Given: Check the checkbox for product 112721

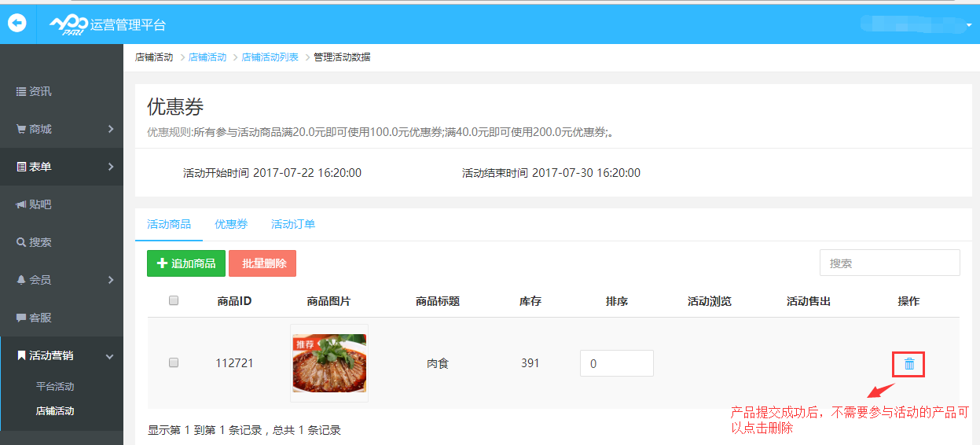Looking at the screenshot, I should click(174, 362).
